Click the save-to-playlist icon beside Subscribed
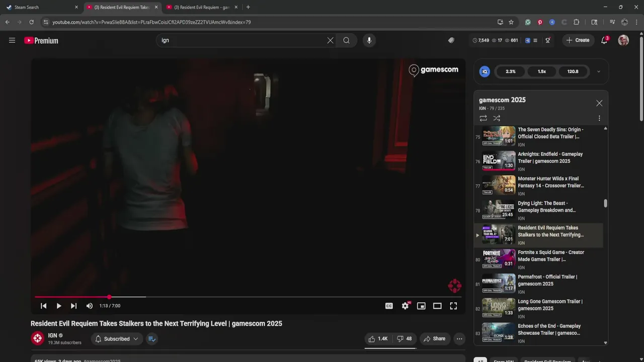The image size is (644, 362). click(152, 339)
